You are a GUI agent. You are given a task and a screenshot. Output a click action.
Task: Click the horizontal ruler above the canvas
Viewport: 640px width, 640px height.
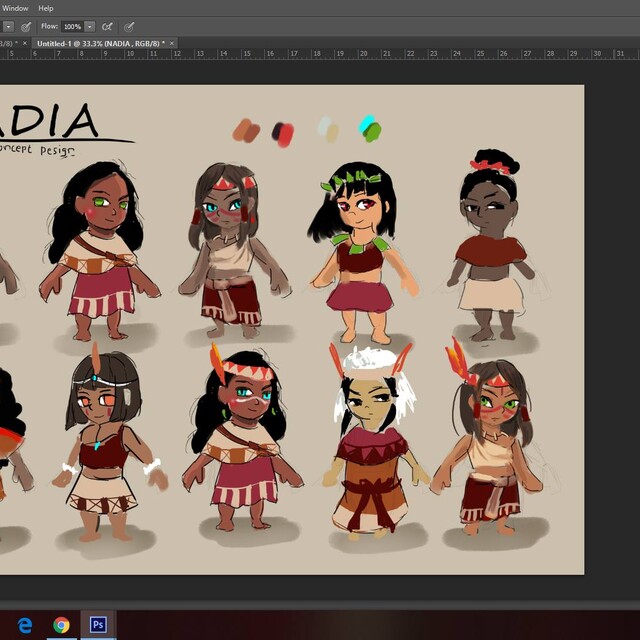[x=300, y=54]
